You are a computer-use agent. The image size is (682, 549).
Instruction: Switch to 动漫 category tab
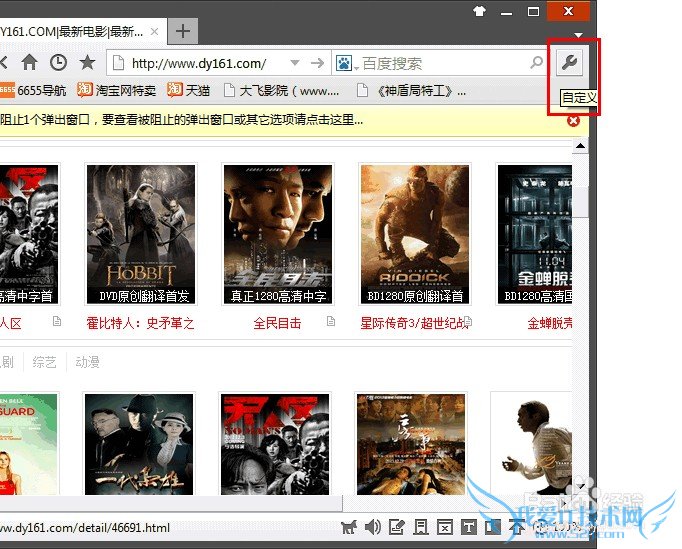[87, 362]
